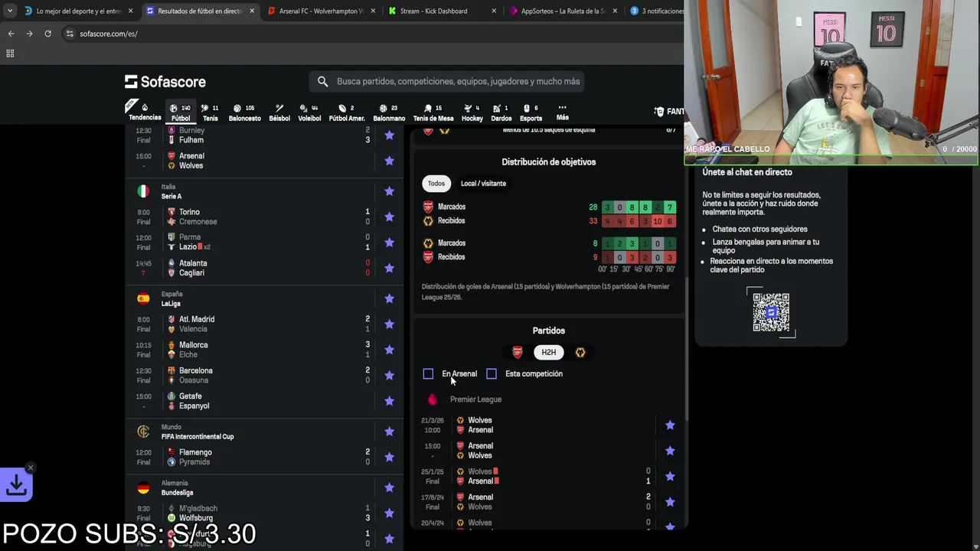The width and height of the screenshot is (980, 551).
Task: Select the Balonmano sport icon
Action: point(384,108)
